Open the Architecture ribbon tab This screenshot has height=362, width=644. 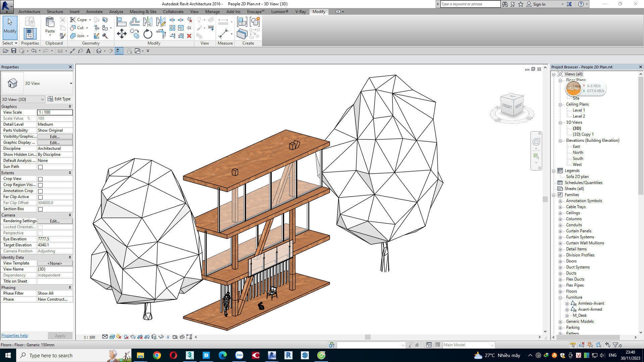tap(29, 11)
